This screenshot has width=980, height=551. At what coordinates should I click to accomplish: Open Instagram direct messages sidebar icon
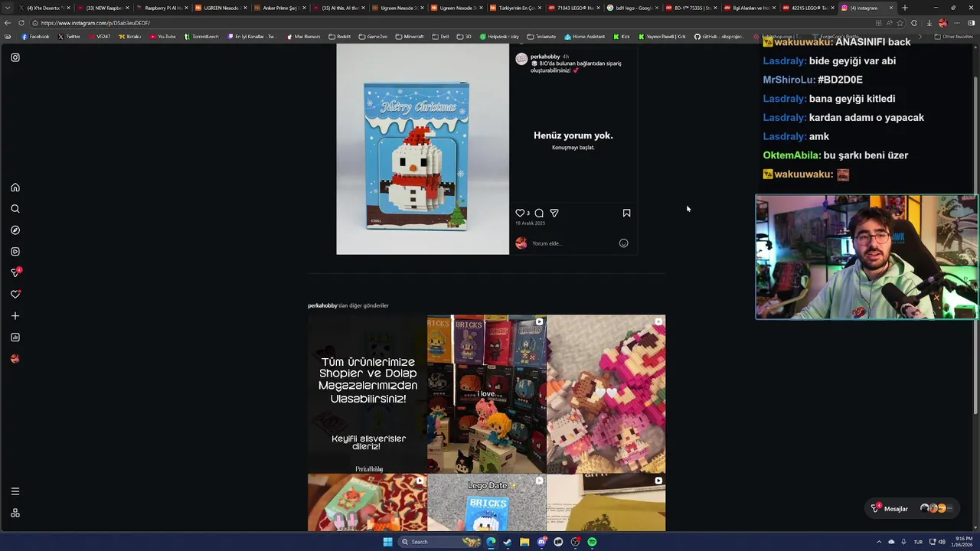point(15,272)
